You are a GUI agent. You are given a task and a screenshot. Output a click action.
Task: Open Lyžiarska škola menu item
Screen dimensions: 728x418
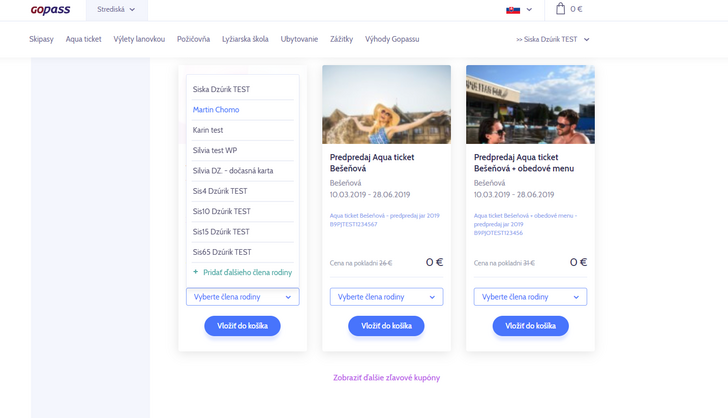click(245, 39)
